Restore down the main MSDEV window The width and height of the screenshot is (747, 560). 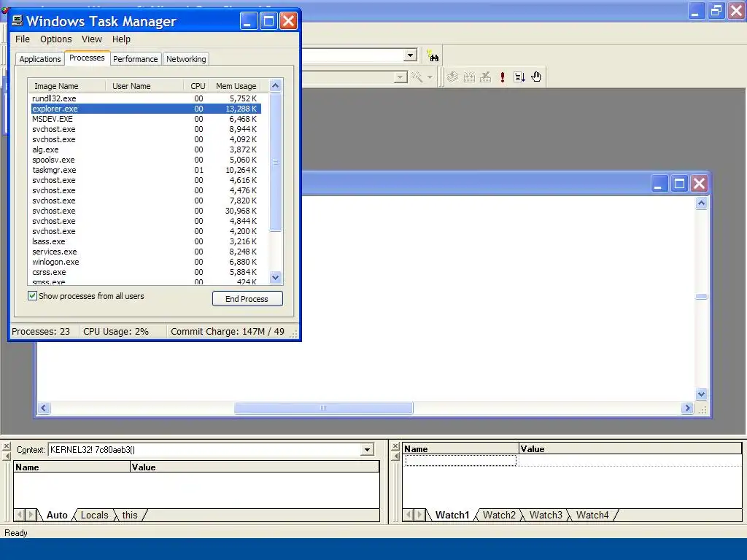click(716, 10)
